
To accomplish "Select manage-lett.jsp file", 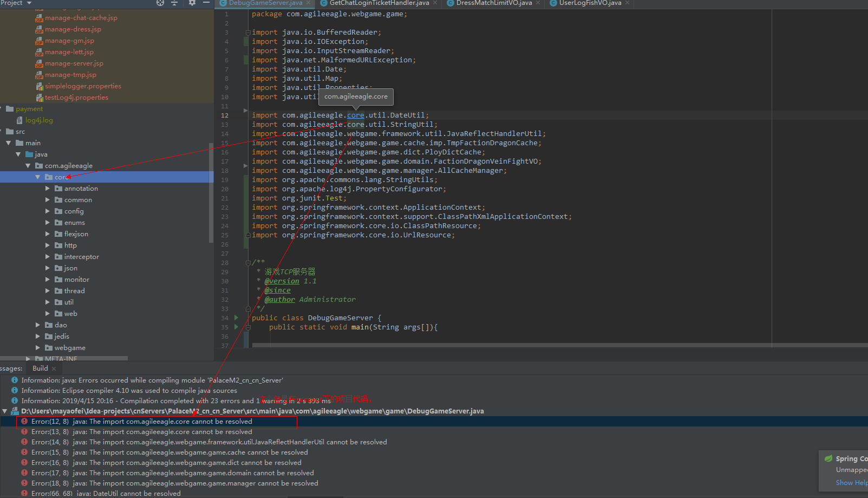I will (x=69, y=52).
